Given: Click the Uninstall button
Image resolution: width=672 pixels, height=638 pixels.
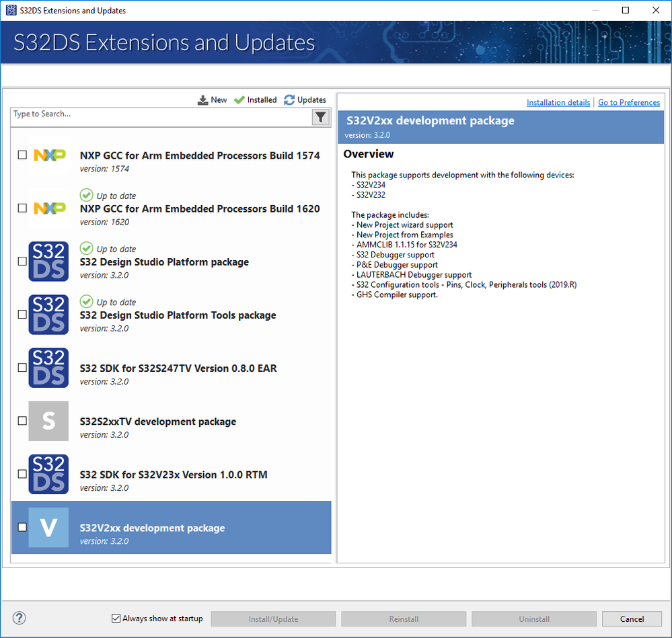Looking at the screenshot, I should click(x=534, y=619).
